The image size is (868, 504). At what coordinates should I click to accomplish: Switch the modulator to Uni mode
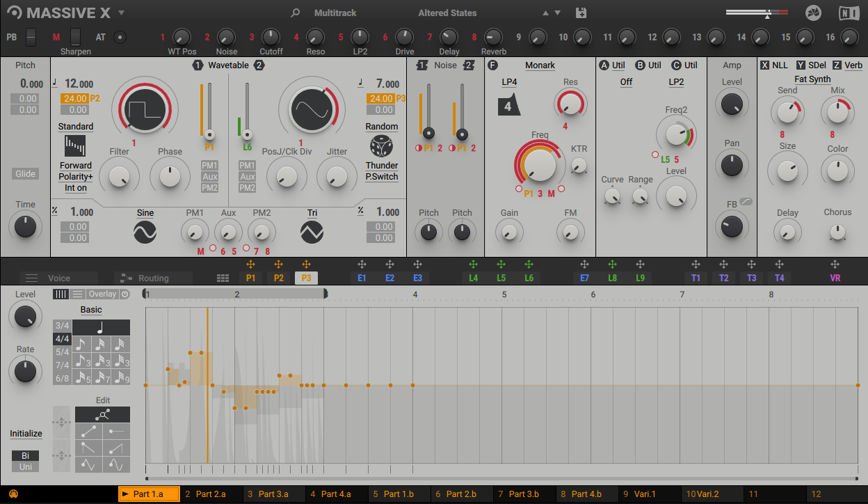tap(26, 467)
